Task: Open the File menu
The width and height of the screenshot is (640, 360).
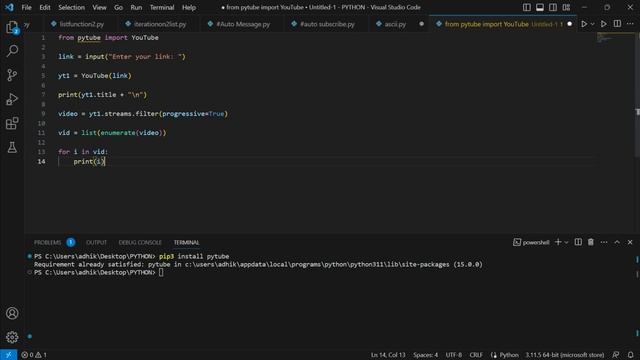Action: [x=27, y=7]
